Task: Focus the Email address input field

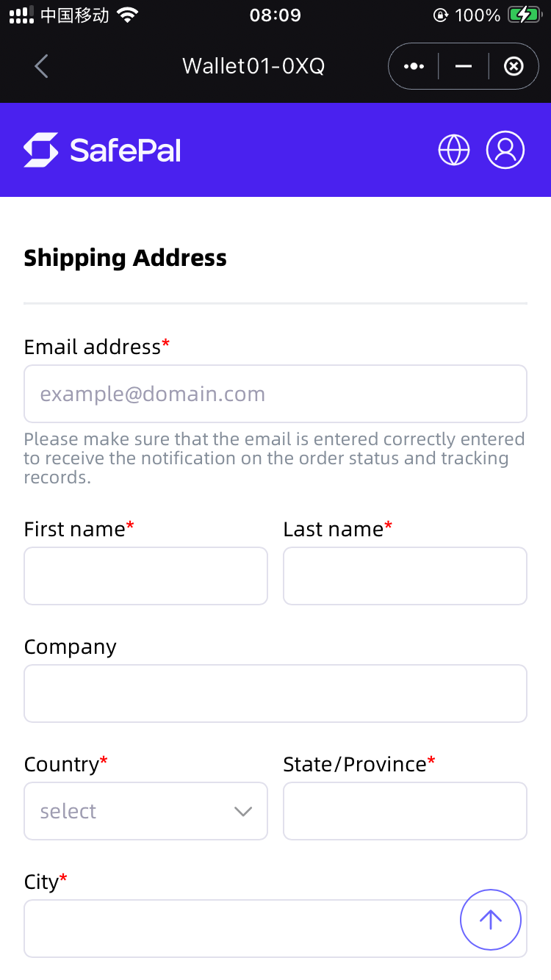Action: point(275,394)
